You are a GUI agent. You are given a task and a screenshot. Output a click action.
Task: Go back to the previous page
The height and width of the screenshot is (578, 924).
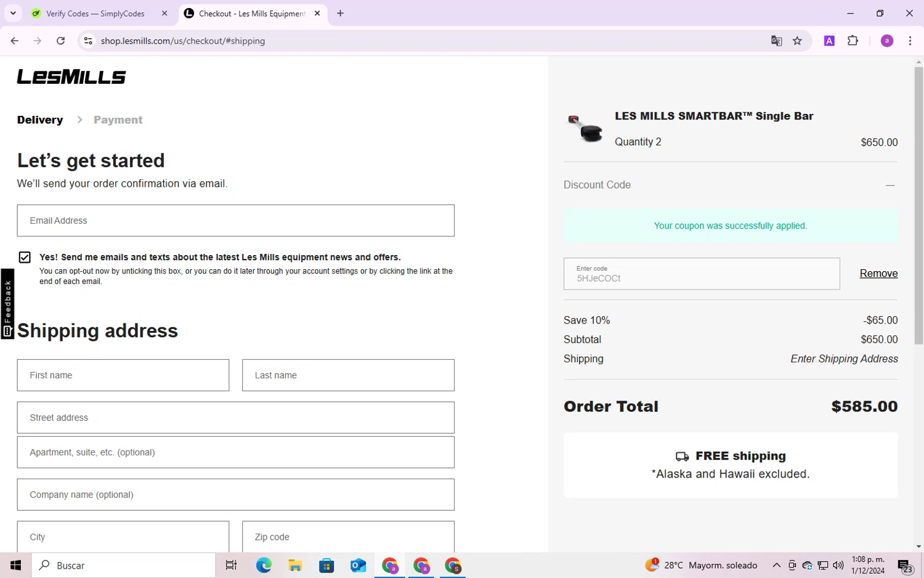coord(14,41)
